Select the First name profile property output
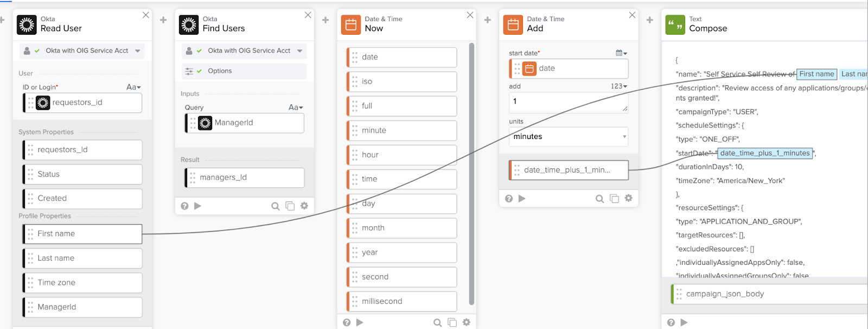This screenshot has height=329, width=868. 82,234
